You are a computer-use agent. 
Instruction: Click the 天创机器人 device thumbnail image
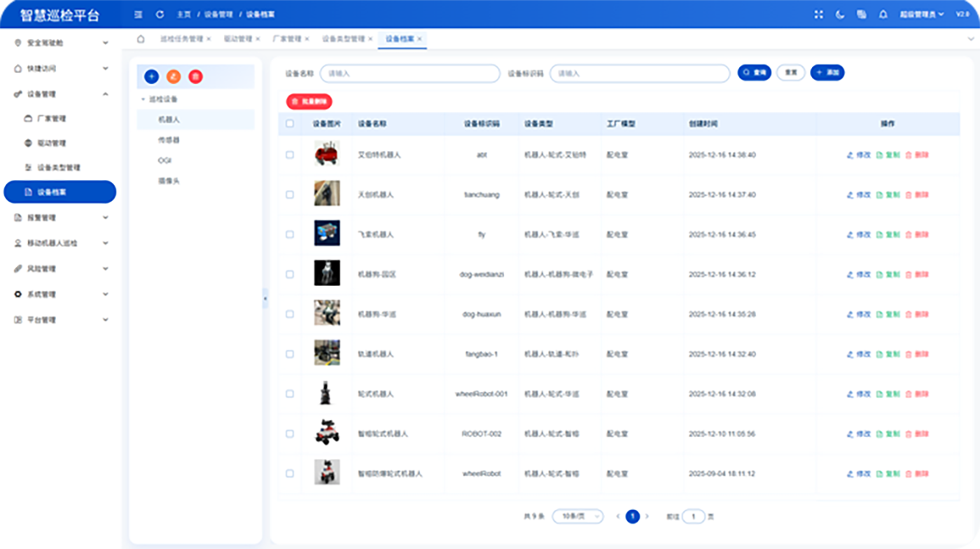327,195
